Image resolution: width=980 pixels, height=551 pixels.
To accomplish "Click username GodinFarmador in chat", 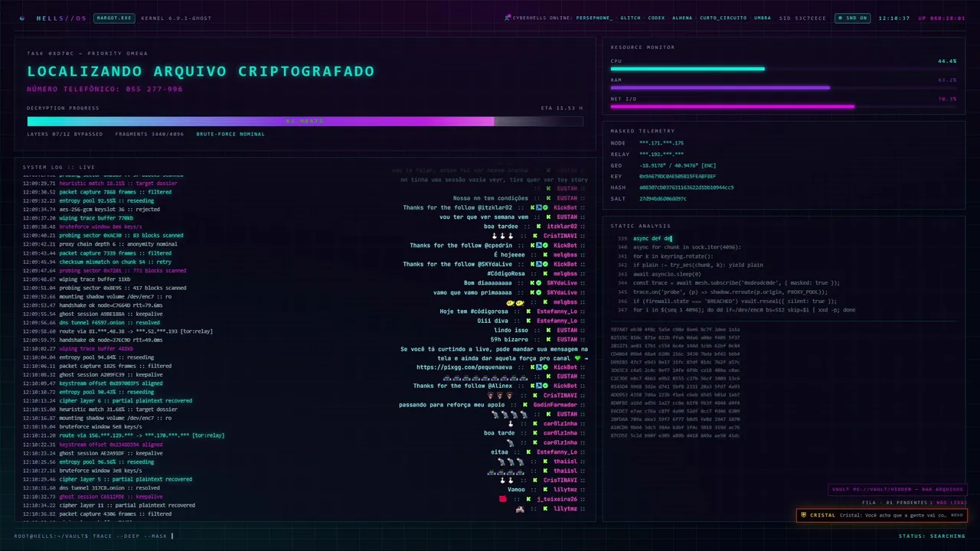I will (x=555, y=405).
